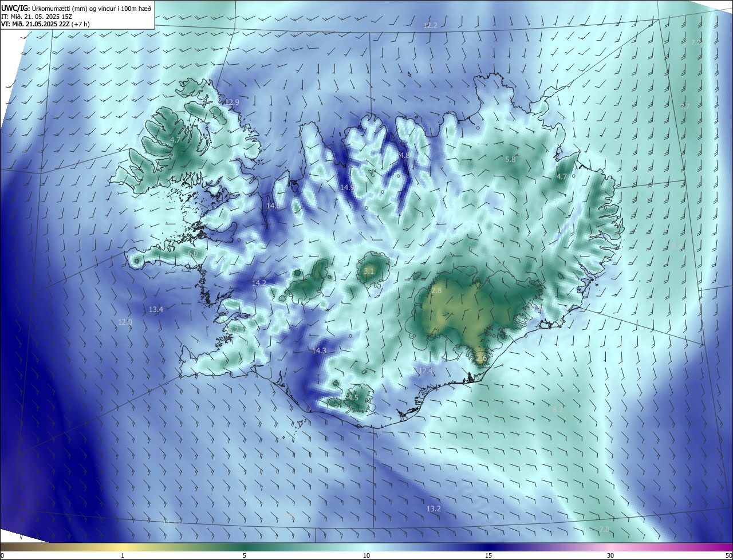Click the 13.2 value label
This screenshot has width=733, height=560.
[434, 508]
